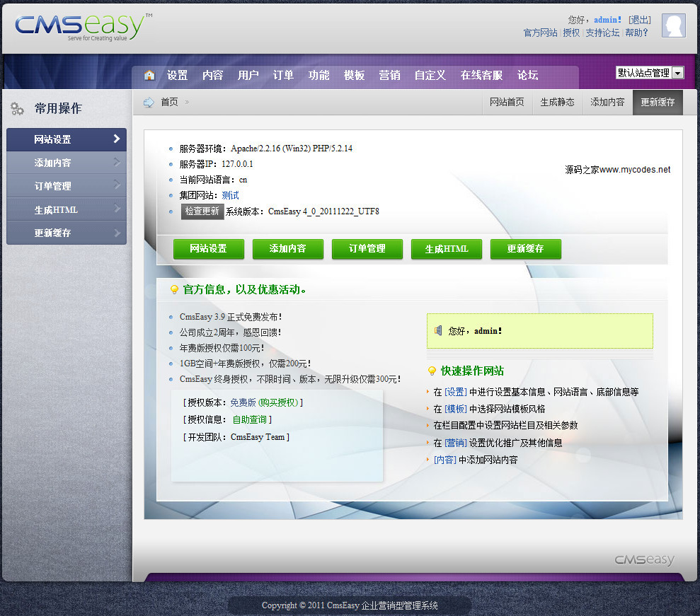Select 添加内容 in the sidebar
700x616 pixels.
click(67, 163)
